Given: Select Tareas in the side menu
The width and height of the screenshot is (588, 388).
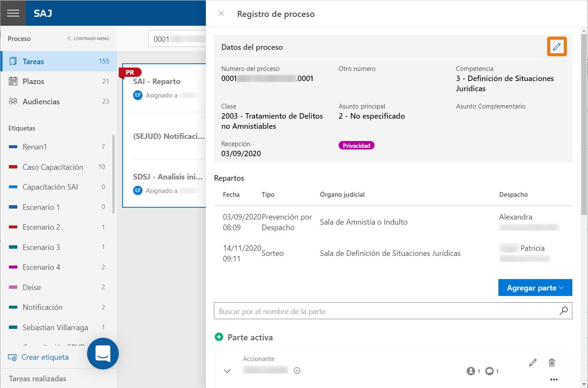Looking at the screenshot, I should click(x=58, y=61).
